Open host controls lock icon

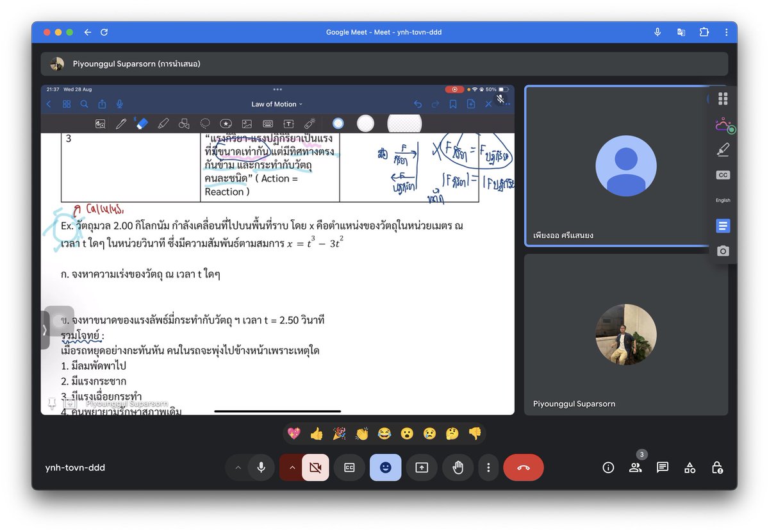click(717, 468)
